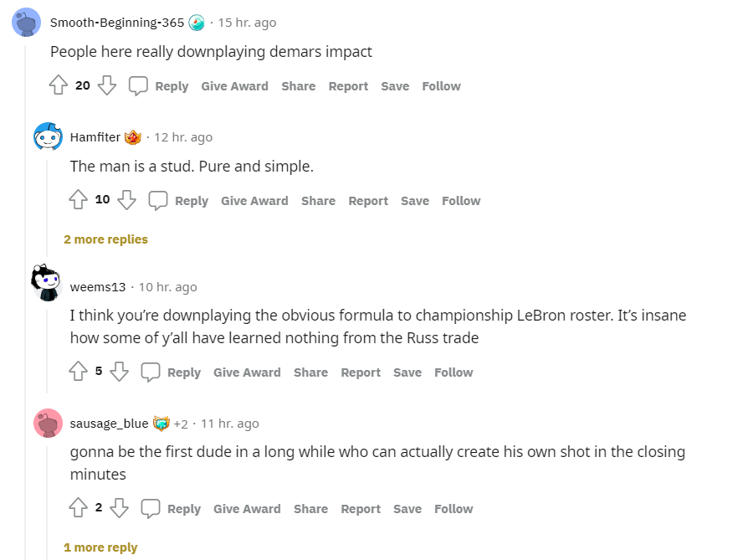
Task: Upvote Hamfiter's comment
Action: pyautogui.click(x=78, y=200)
